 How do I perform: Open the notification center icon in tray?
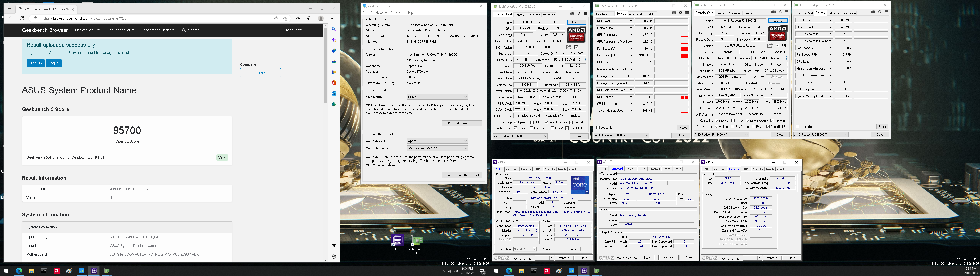(482, 271)
